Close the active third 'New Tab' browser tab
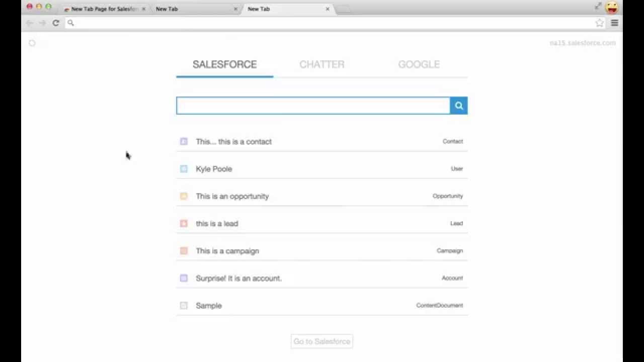This screenshot has width=644, height=362. coord(328,9)
